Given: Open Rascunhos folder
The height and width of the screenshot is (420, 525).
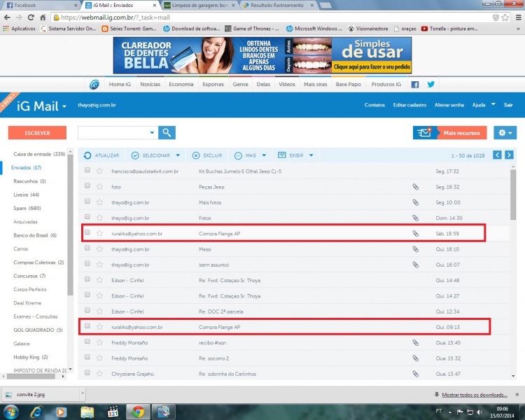Looking at the screenshot, I should (29, 181).
